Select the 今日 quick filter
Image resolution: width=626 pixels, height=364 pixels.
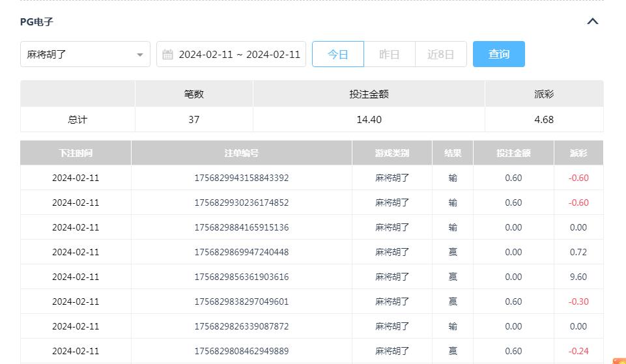click(x=337, y=55)
